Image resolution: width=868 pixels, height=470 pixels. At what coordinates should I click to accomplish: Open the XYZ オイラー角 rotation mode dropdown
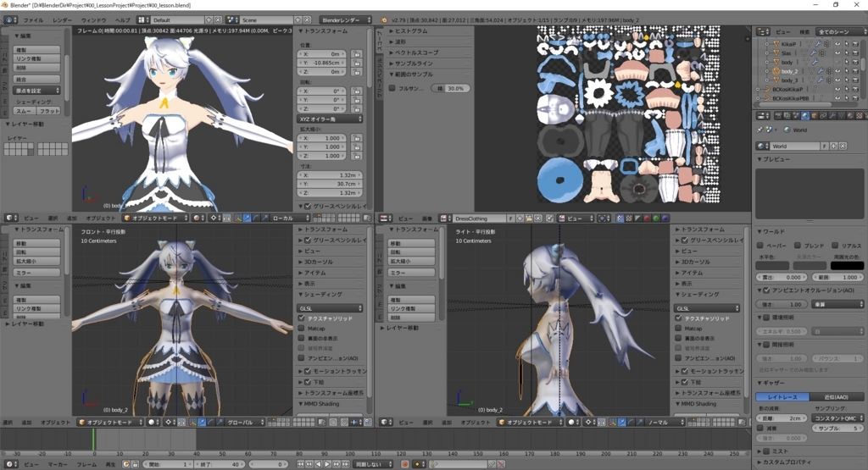pyautogui.click(x=331, y=119)
